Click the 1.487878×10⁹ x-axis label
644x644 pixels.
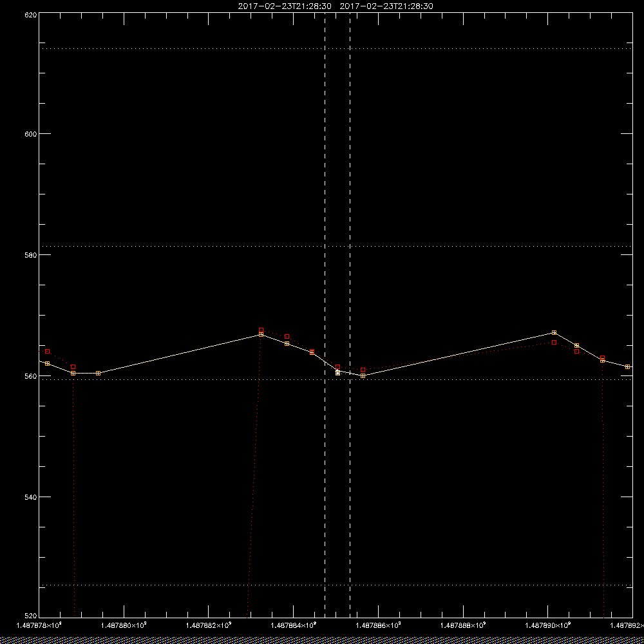(x=39, y=625)
